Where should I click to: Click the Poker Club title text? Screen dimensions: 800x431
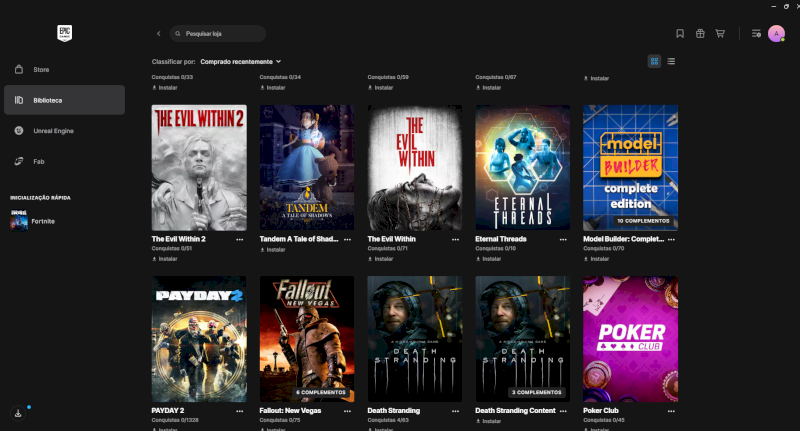[601, 411]
